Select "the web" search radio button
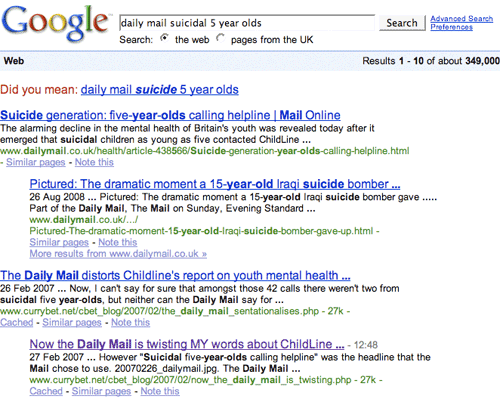Viewport: 500px width, 399px height. [164, 38]
